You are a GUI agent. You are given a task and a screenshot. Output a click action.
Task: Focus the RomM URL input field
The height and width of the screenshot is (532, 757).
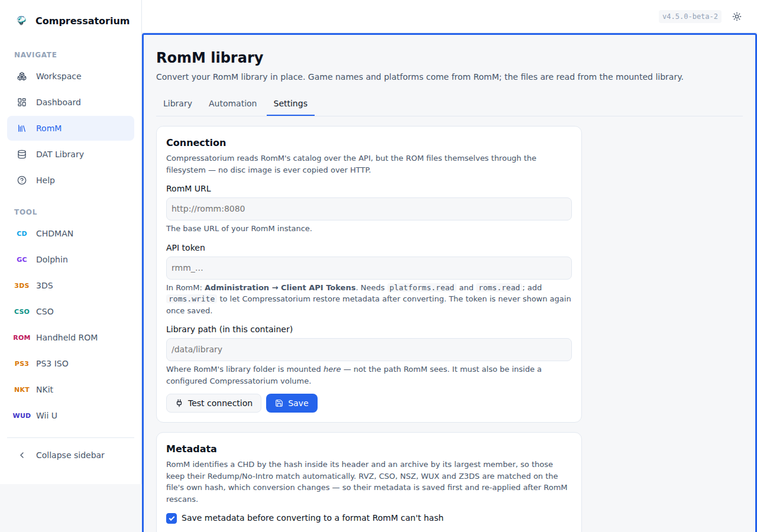pos(369,209)
